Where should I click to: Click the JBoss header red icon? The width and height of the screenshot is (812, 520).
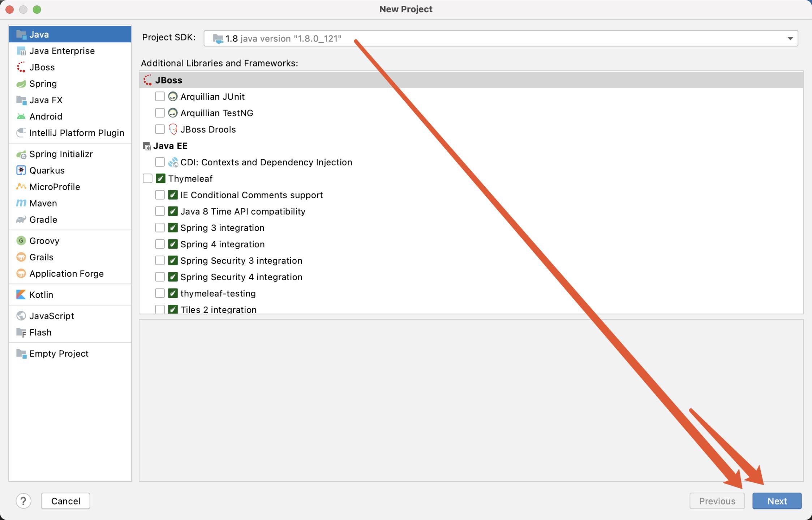click(148, 80)
